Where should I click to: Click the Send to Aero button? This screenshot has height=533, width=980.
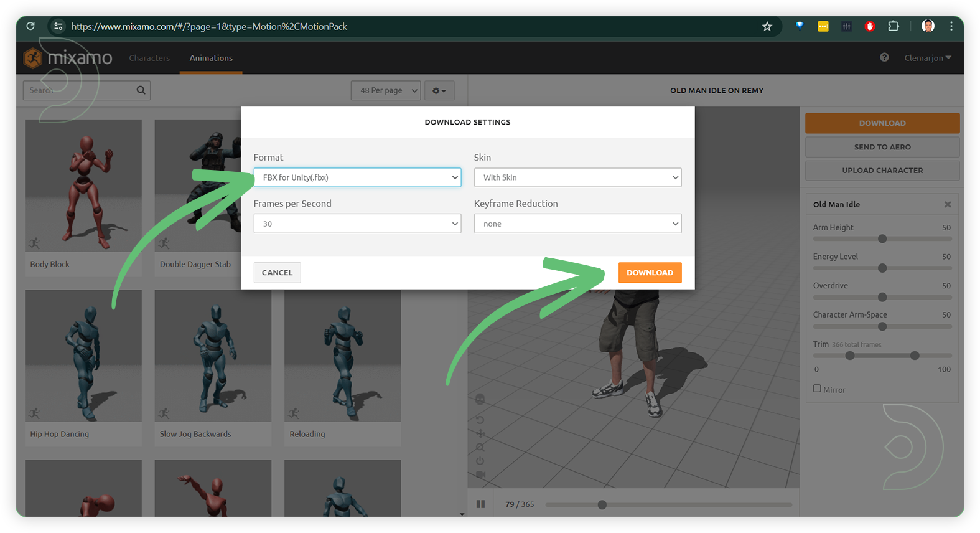pyautogui.click(x=882, y=147)
